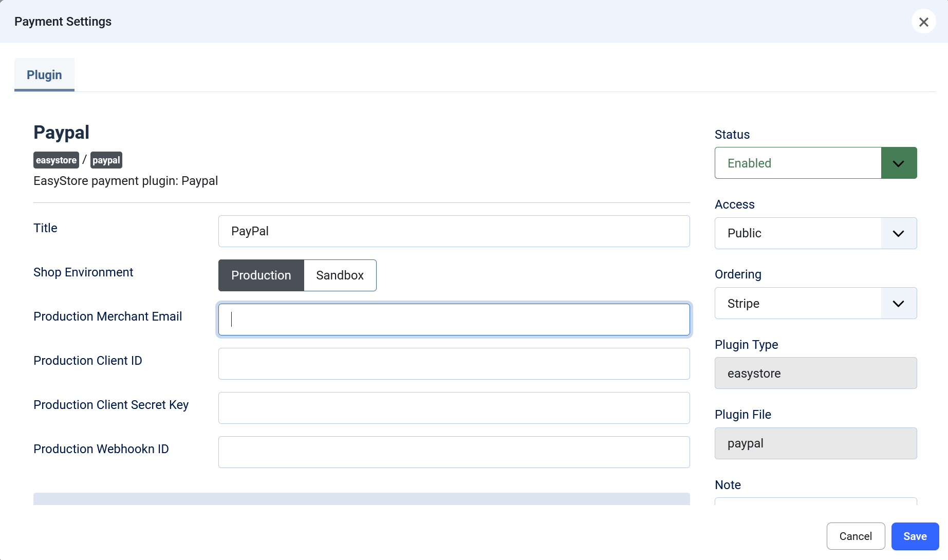Screen dimensions: 948x560
Task: Close the Payment Settings dialog
Action: point(923,22)
